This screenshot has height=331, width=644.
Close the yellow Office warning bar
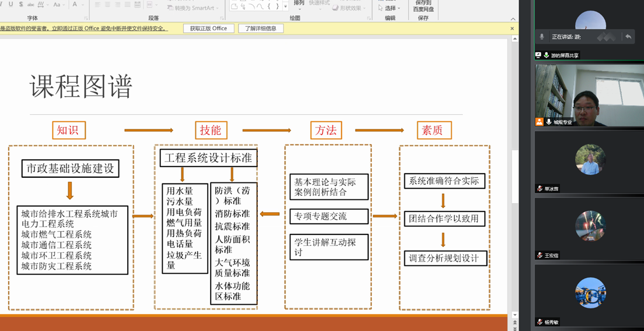point(512,29)
